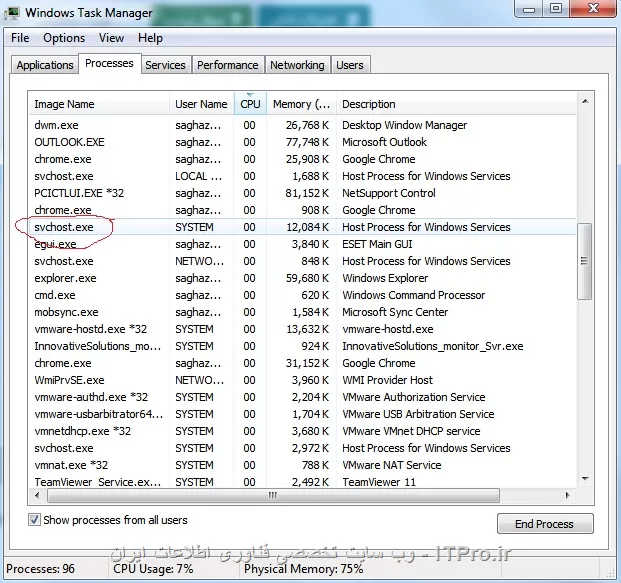The height and width of the screenshot is (583, 621).
Task: Click the CPU Usage: 7% status entry
Action: click(153, 569)
